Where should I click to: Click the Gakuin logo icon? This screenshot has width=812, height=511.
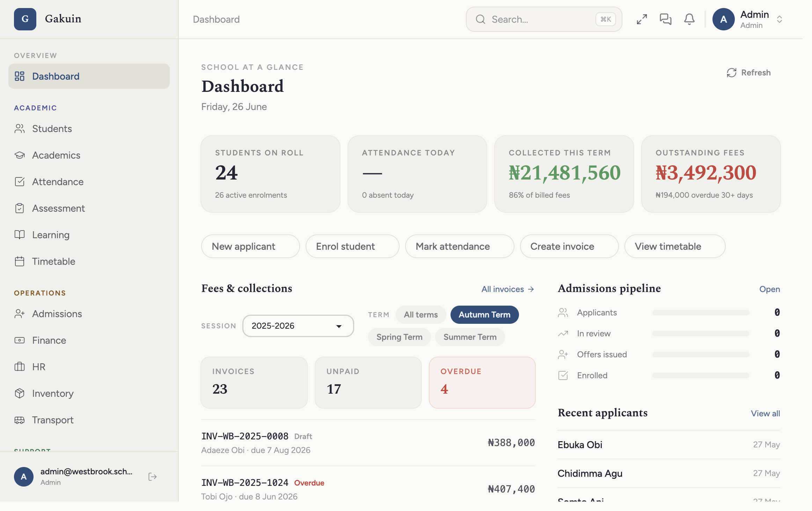pos(25,19)
